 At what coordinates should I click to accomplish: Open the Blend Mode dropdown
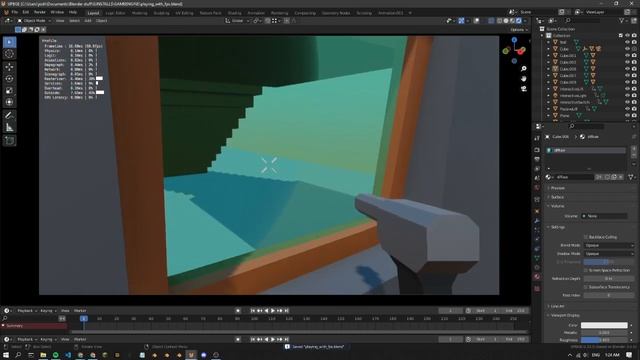(609, 245)
